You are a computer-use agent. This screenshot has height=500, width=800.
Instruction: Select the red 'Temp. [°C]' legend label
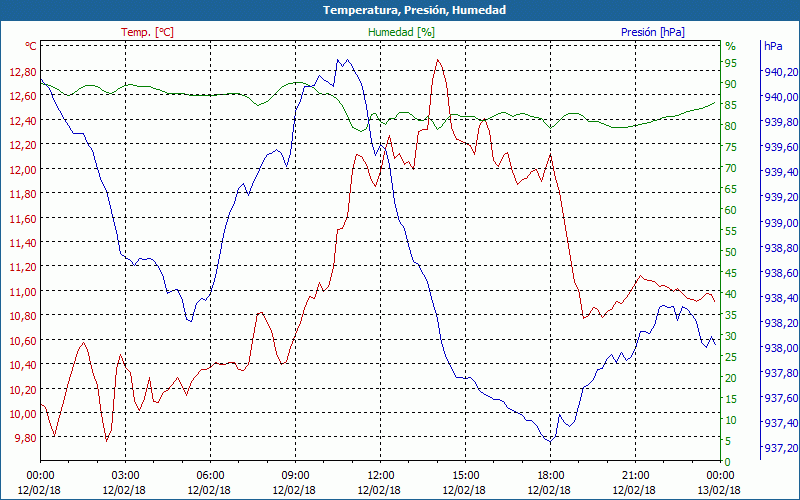[x=147, y=32]
